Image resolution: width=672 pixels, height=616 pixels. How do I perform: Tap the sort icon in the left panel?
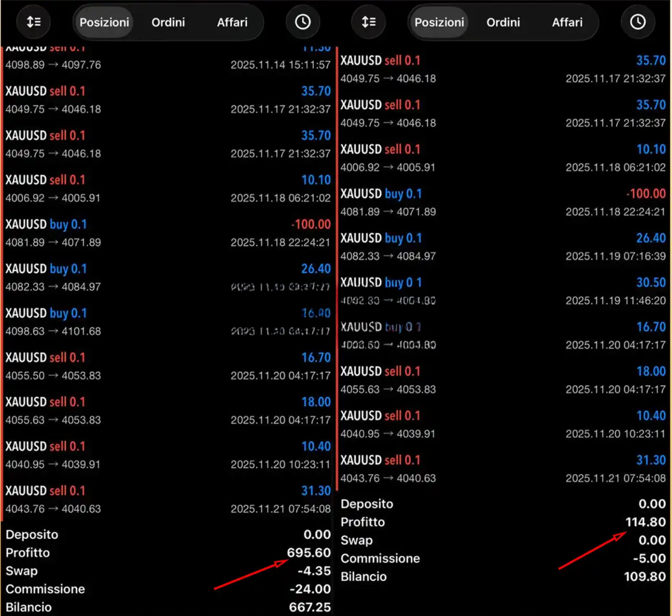tap(33, 22)
